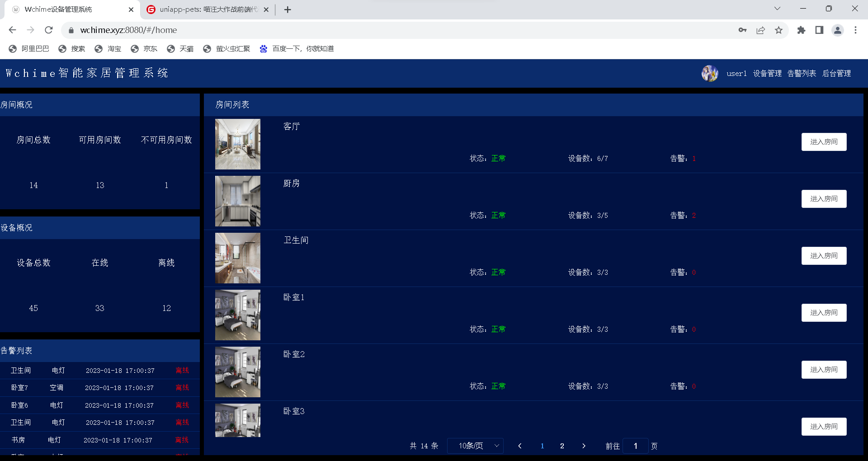Reload the current page

(49, 30)
